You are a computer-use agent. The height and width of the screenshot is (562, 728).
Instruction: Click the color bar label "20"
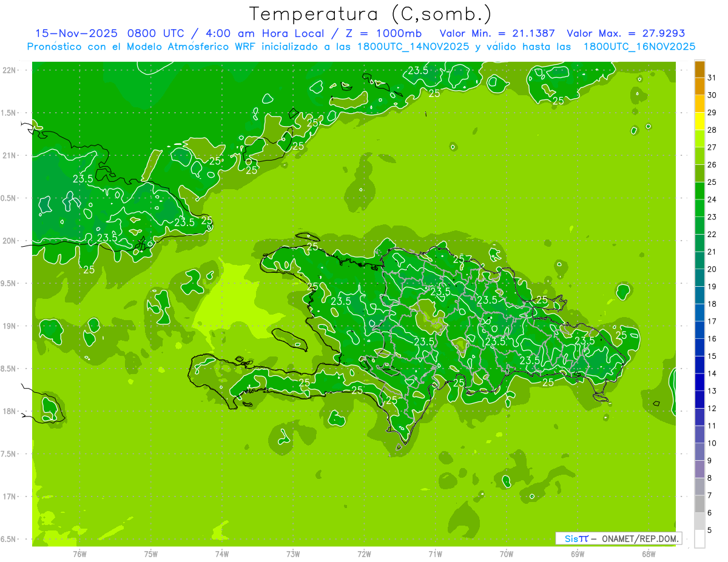(712, 269)
